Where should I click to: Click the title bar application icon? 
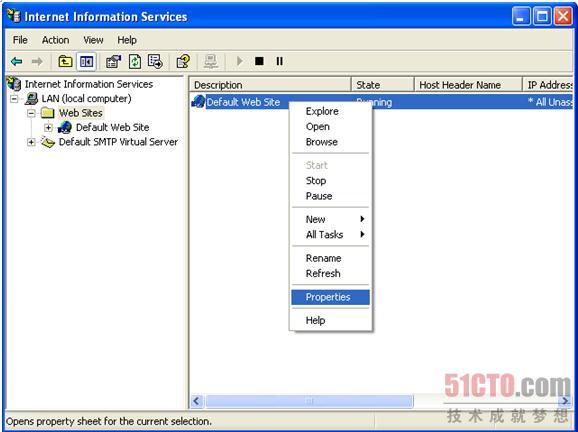pos(14,16)
